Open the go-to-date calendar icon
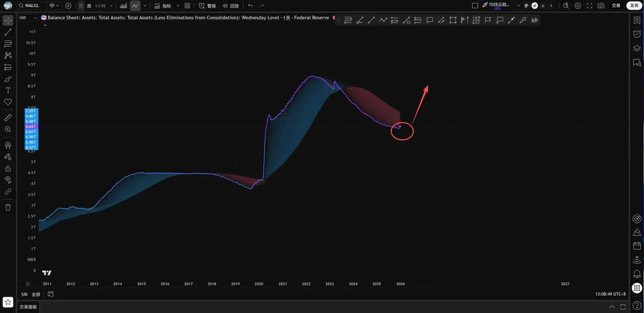644x313 pixels. pyautogui.click(x=50, y=294)
